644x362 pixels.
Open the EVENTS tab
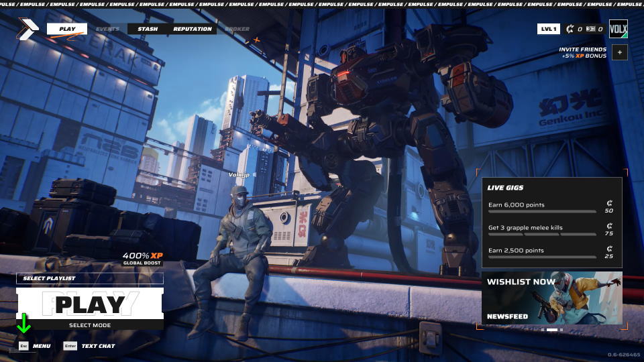point(107,29)
